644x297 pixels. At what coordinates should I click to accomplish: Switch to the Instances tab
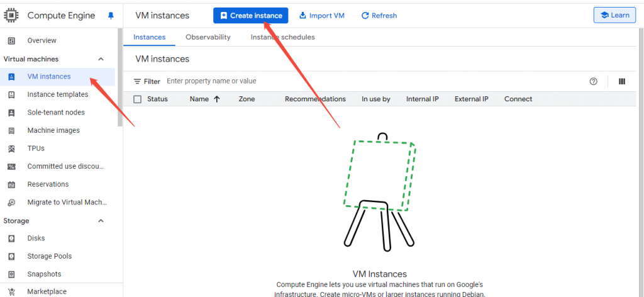[150, 37]
